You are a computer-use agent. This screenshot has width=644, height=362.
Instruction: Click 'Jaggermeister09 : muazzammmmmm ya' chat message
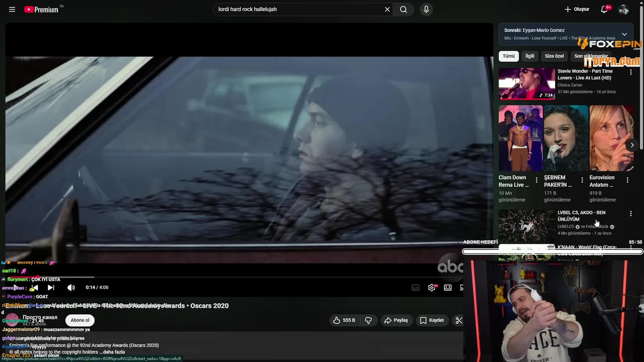[x=46, y=329]
